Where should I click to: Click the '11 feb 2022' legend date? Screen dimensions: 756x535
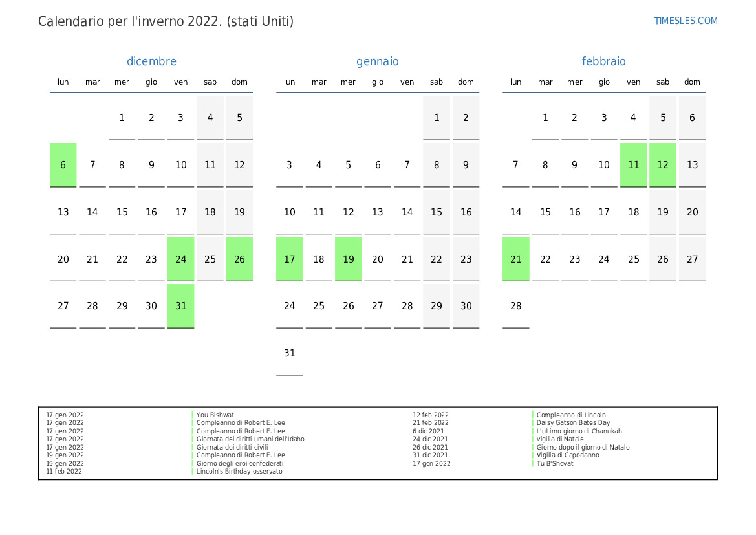coord(64,472)
